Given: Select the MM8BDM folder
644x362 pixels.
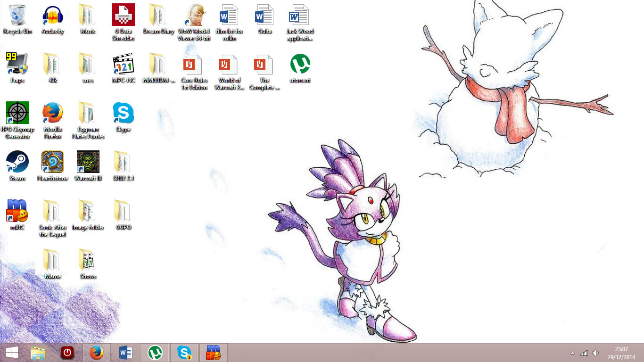Looking at the screenshot, I should click(x=158, y=68).
